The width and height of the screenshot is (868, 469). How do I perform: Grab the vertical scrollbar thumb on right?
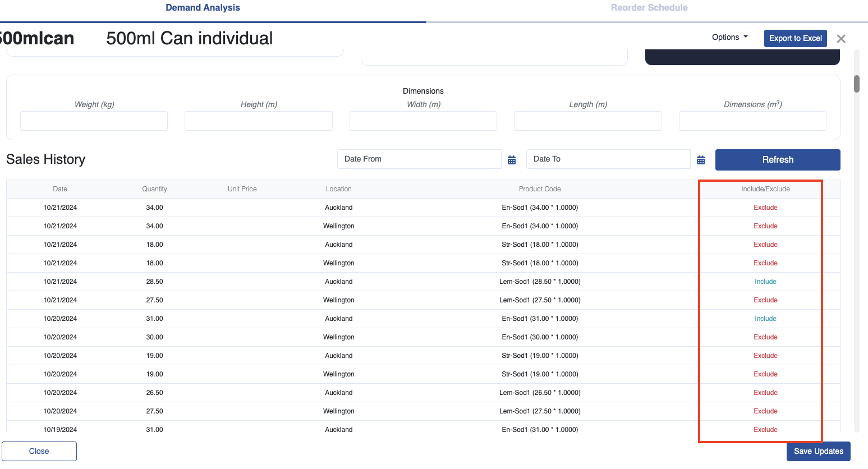pos(857,84)
